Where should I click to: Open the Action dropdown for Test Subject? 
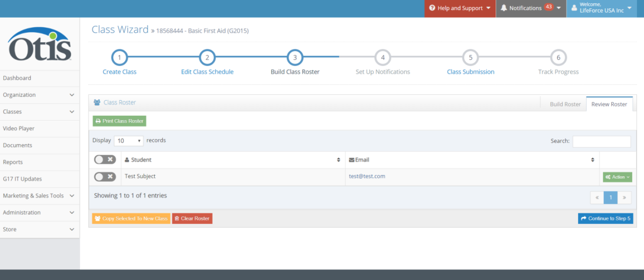[618, 177]
